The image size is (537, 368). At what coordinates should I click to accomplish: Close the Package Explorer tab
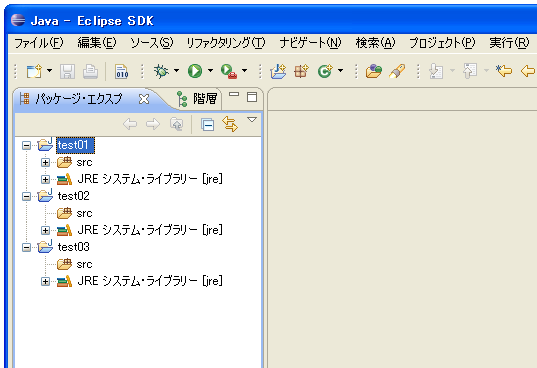point(144,99)
